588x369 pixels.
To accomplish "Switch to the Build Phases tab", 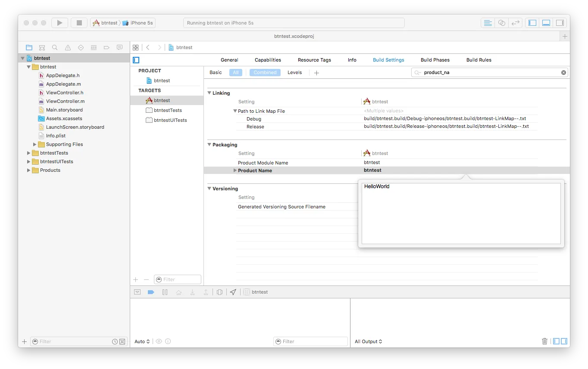I will (435, 60).
